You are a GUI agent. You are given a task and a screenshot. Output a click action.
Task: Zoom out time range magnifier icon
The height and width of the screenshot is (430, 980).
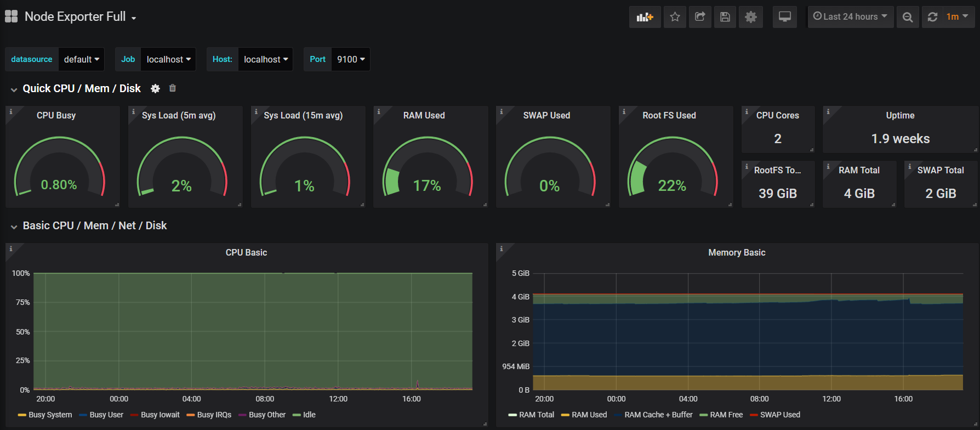tap(908, 17)
